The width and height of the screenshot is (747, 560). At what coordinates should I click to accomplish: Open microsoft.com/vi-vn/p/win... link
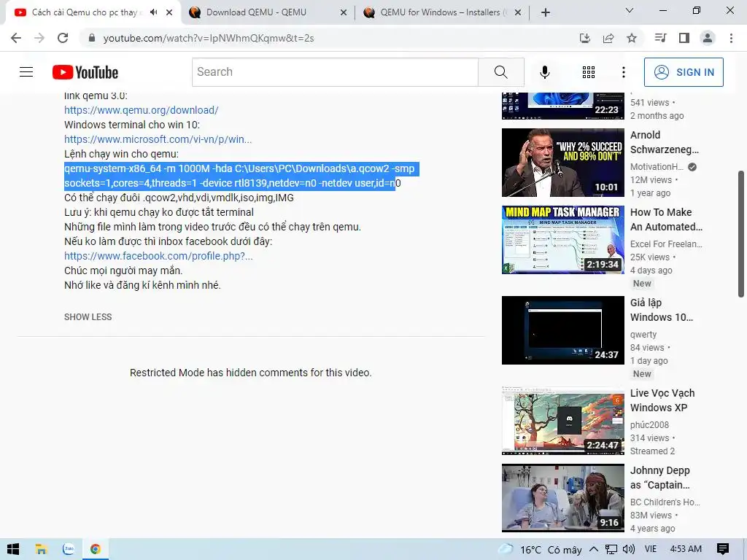(158, 139)
